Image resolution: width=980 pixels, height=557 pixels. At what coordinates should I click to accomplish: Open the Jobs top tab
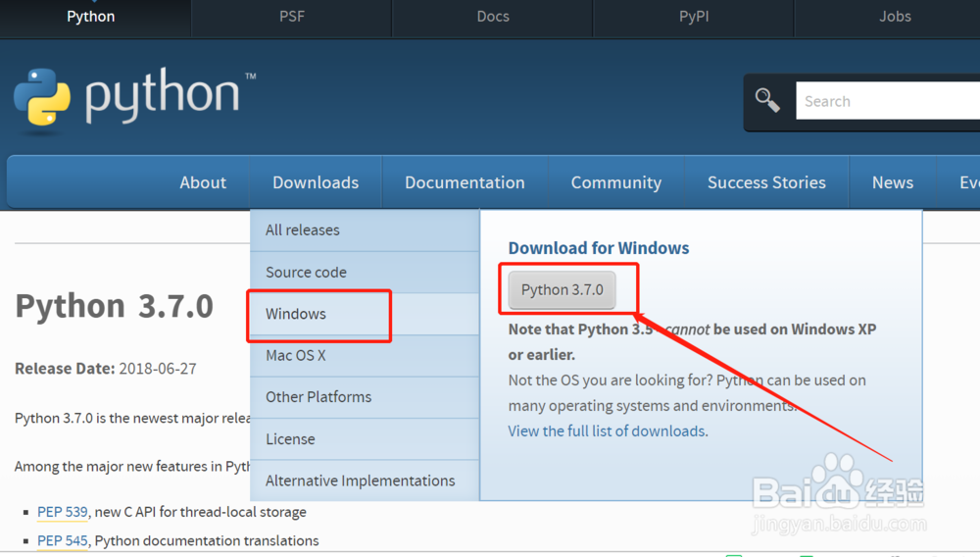point(895,17)
